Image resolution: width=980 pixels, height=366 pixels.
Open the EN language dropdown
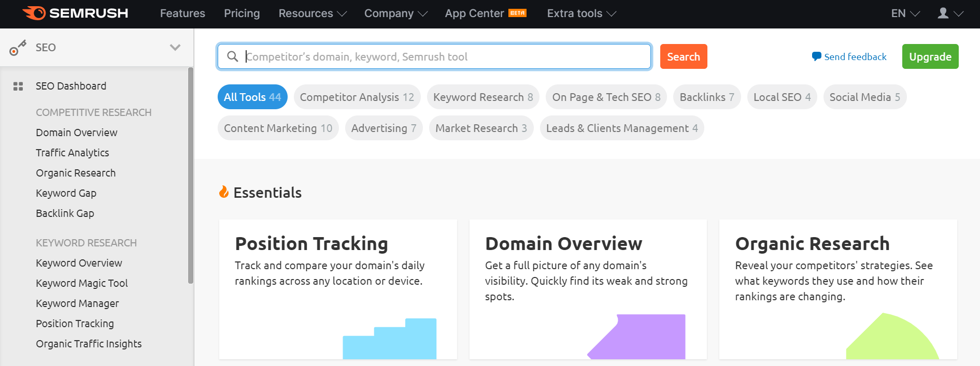point(905,13)
